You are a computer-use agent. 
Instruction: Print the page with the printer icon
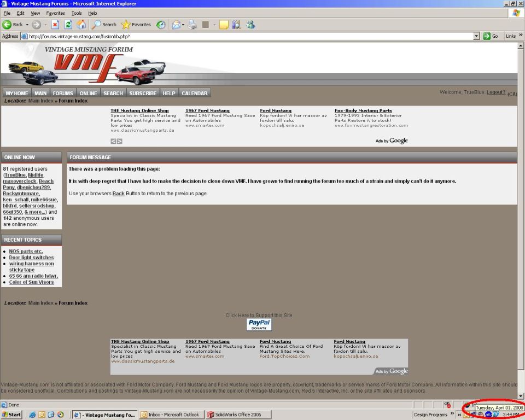tap(192, 25)
